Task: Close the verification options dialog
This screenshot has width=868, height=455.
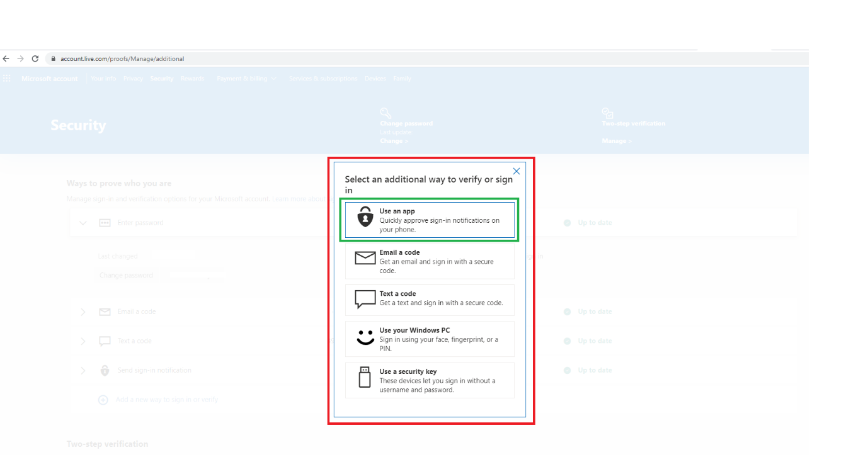Action: 517,171
